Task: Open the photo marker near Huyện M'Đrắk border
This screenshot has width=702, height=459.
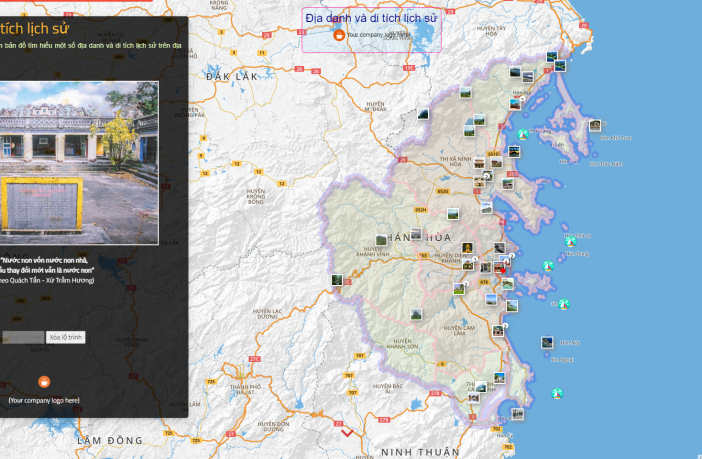Action: tap(423, 114)
